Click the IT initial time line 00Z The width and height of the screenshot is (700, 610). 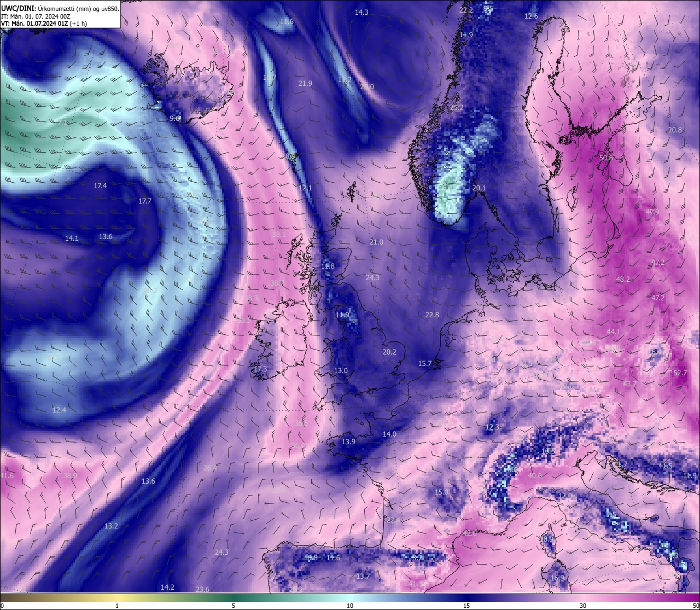[x=36, y=16]
